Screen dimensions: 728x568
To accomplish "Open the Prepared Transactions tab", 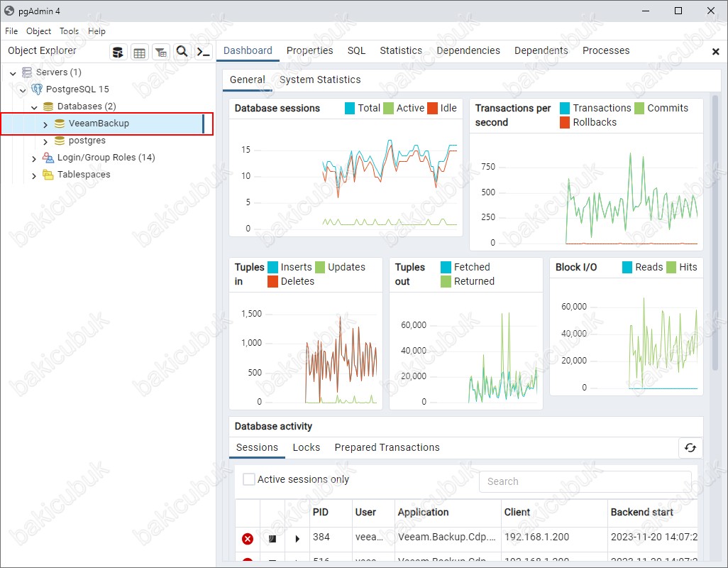I will (x=387, y=447).
